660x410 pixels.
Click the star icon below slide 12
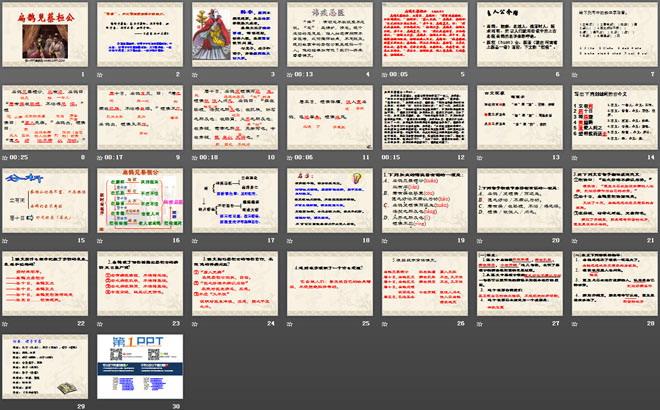[383, 158]
